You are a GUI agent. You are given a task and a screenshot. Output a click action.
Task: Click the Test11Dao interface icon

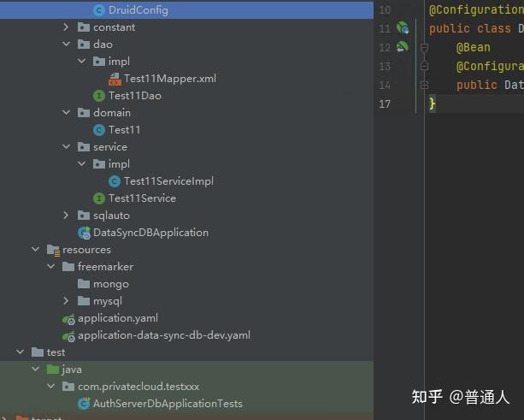point(99,96)
